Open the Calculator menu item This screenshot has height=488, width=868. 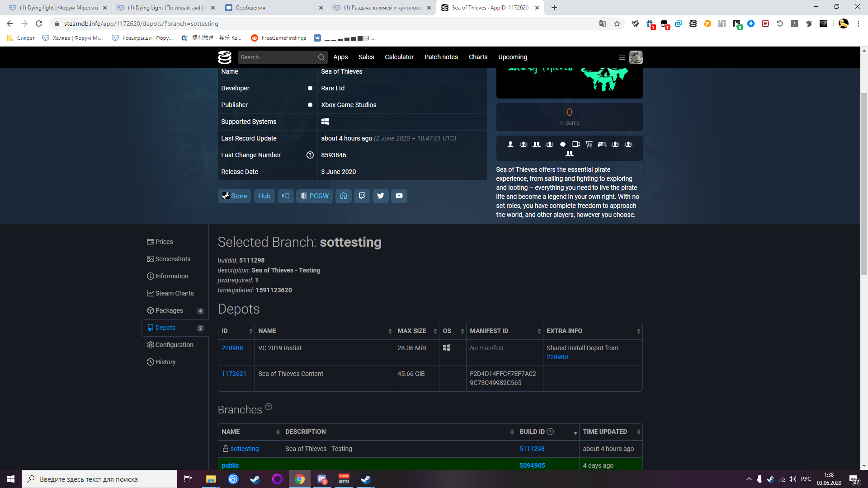pos(399,57)
